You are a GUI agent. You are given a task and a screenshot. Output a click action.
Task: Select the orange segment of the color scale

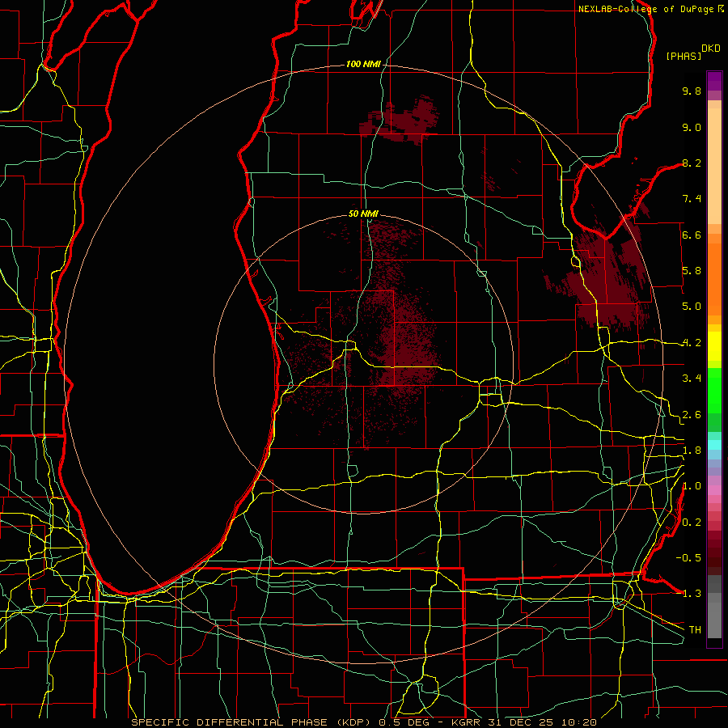tap(714, 278)
